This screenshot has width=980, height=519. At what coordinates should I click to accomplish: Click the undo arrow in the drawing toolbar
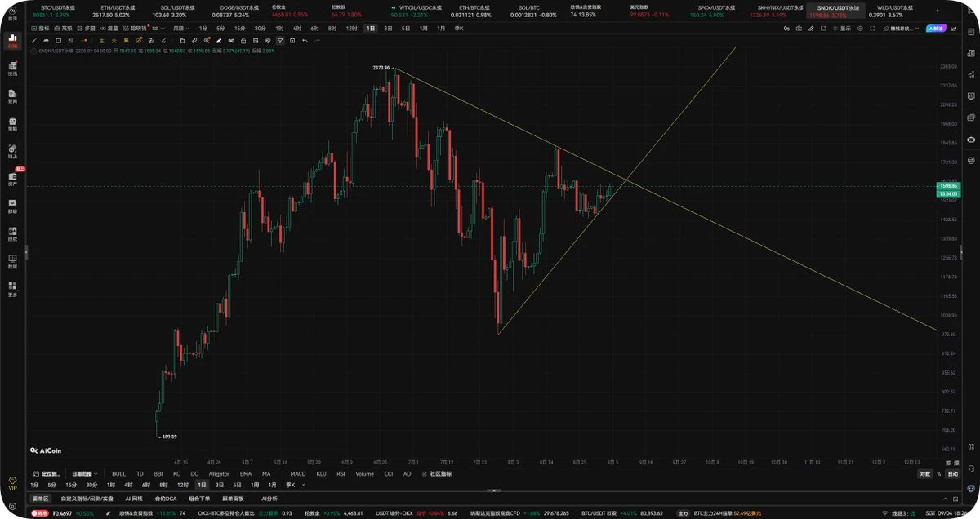(x=305, y=40)
